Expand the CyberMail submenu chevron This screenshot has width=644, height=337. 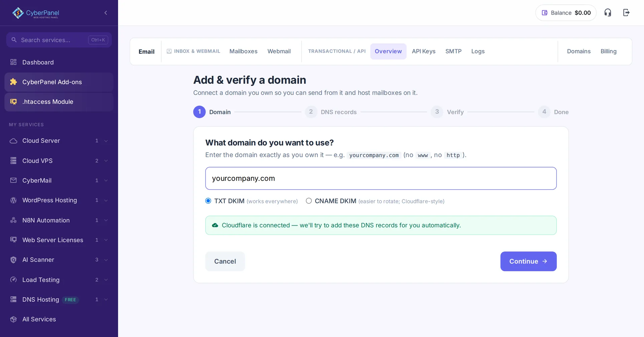click(x=106, y=181)
